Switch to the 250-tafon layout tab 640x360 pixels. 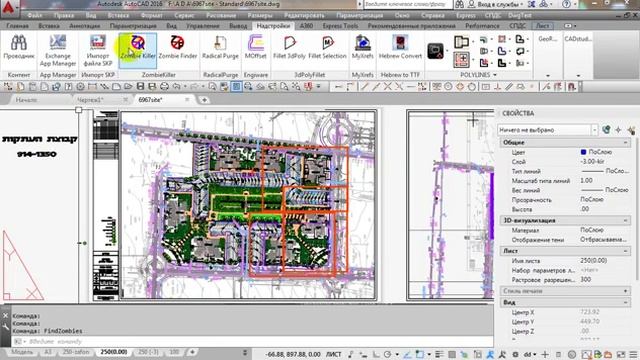click(x=76, y=352)
